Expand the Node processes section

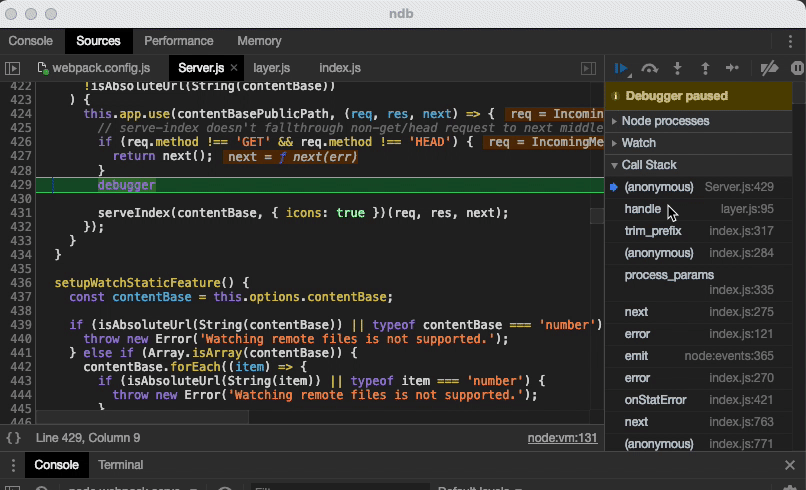pos(665,121)
